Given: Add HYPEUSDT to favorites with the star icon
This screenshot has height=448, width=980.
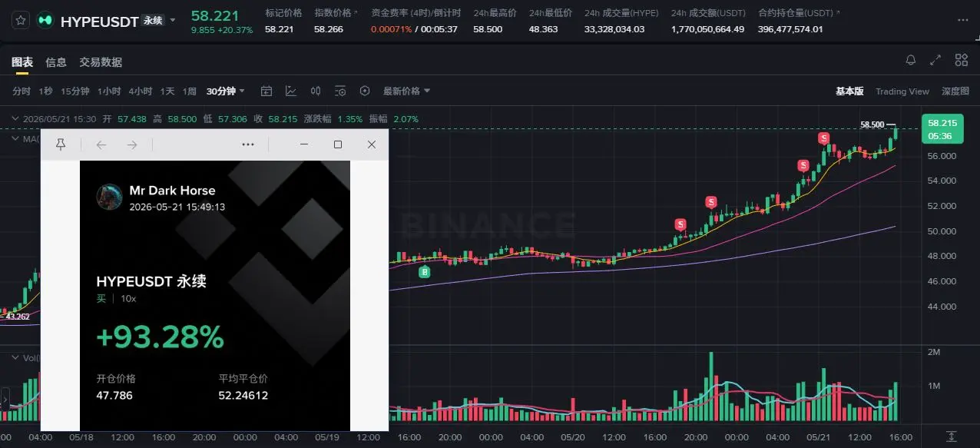Looking at the screenshot, I should click(21, 21).
